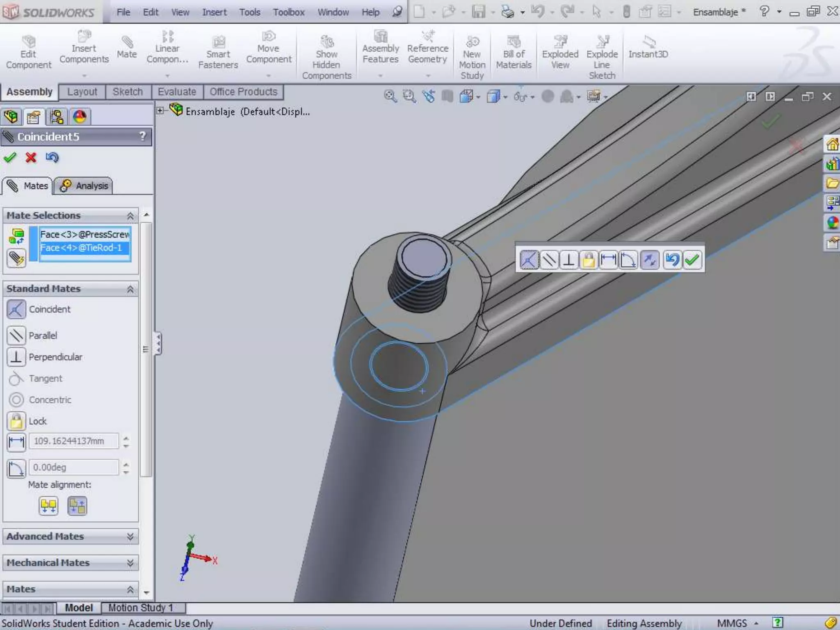This screenshot has height=630, width=840.
Task: Click Undo in the popup mate toolbar
Action: tap(671, 260)
